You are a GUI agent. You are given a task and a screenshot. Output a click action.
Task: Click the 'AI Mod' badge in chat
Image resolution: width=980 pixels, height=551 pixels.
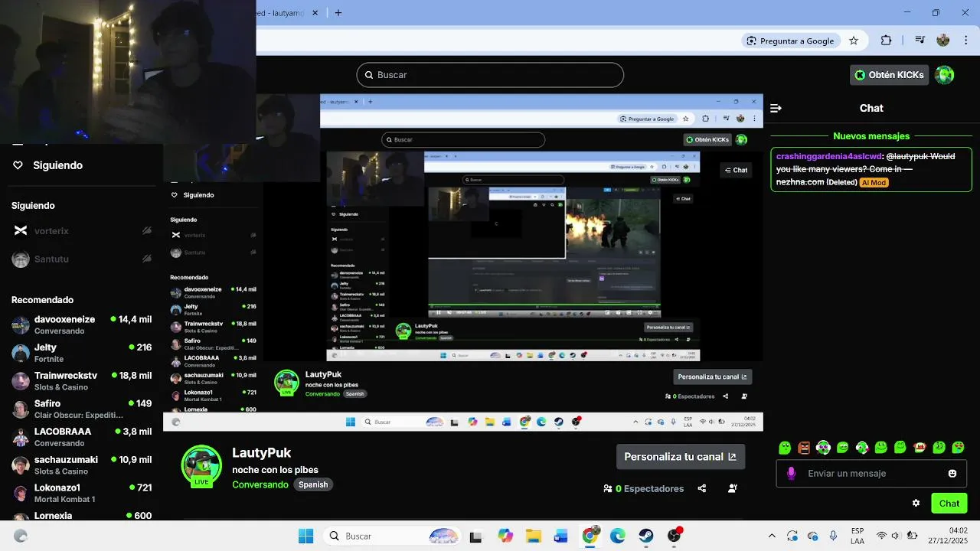tap(874, 182)
